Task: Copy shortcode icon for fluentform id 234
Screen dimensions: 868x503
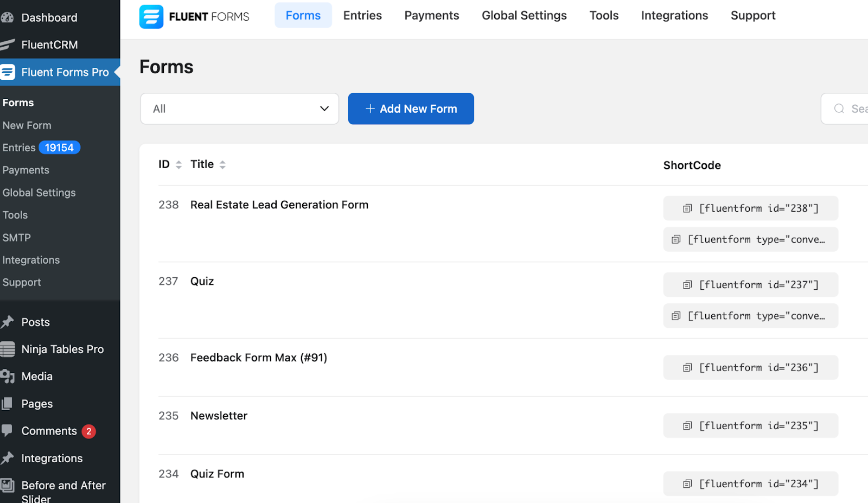Action: [x=687, y=484]
